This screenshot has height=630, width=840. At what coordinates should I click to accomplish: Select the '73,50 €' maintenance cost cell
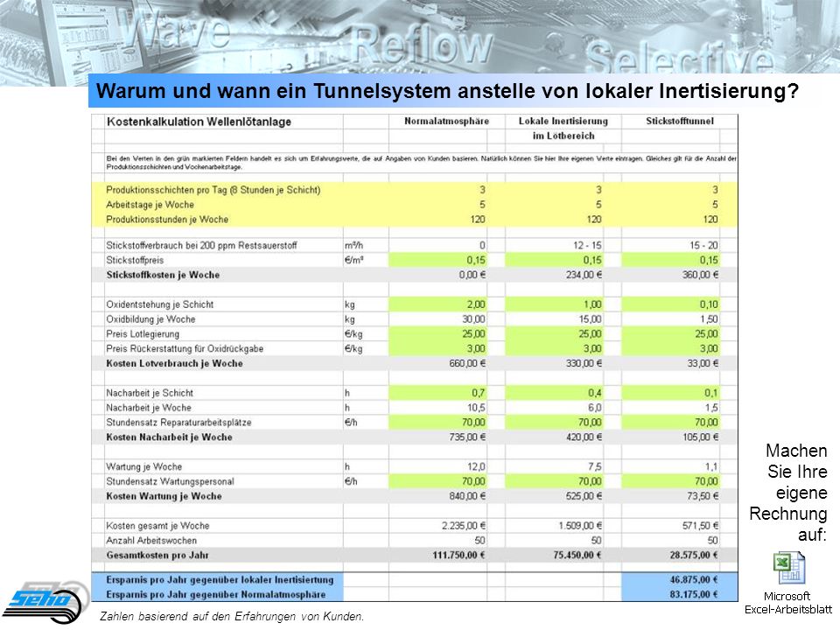[x=703, y=496]
